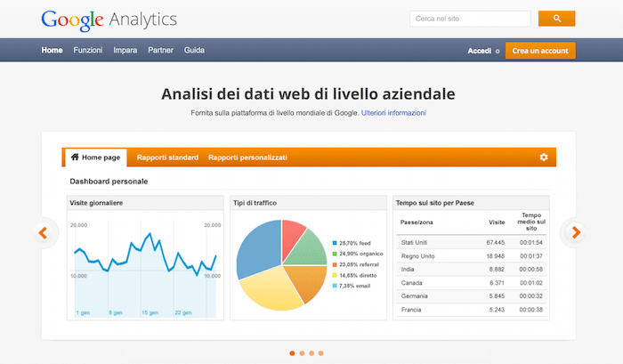Click the 22 gen axis label
The height and width of the screenshot is (364, 623).
[183, 312]
